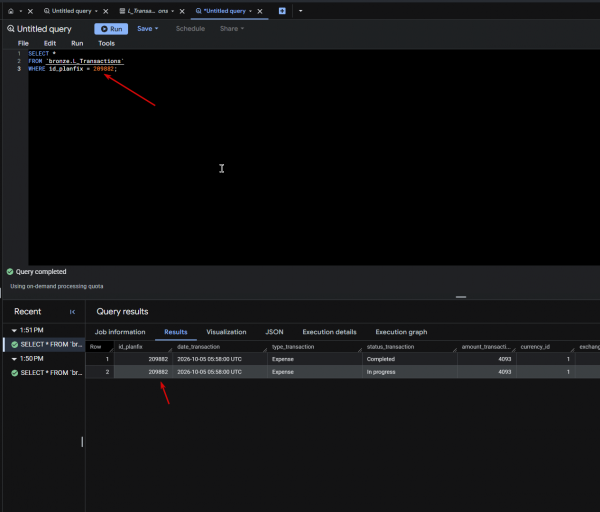
Task: Click the 209882 value in the WHERE clause
Action: click(x=103, y=69)
